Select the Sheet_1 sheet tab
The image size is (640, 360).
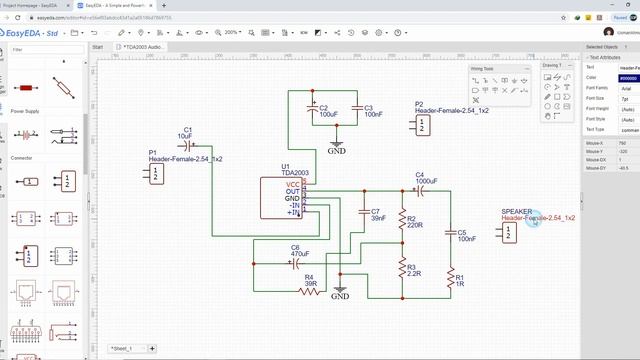[127, 349]
